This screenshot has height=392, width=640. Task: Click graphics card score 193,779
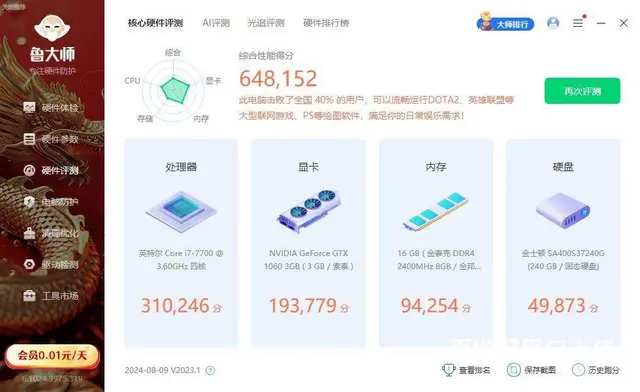click(x=302, y=305)
